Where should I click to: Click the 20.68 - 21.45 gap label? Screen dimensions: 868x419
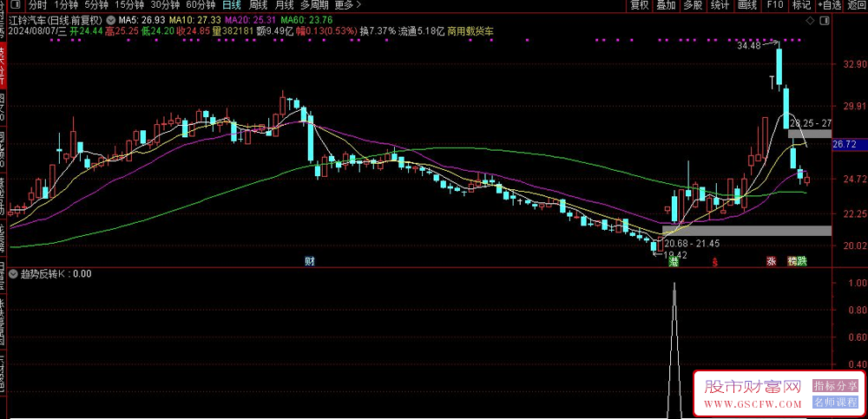pos(693,243)
